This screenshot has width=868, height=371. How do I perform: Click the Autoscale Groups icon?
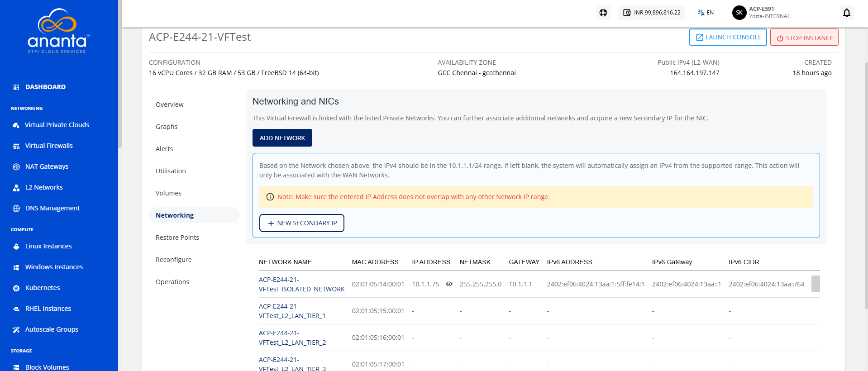pyautogui.click(x=16, y=329)
